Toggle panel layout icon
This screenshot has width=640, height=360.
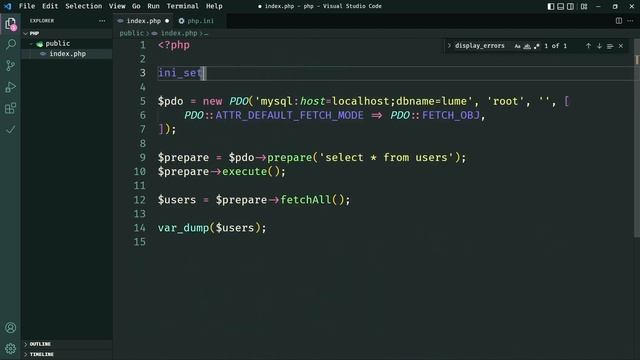click(x=560, y=6)
